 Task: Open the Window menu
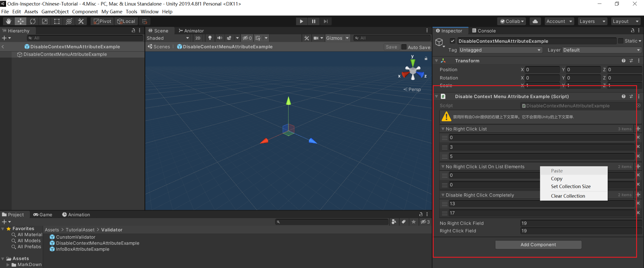tap(149, 12)
